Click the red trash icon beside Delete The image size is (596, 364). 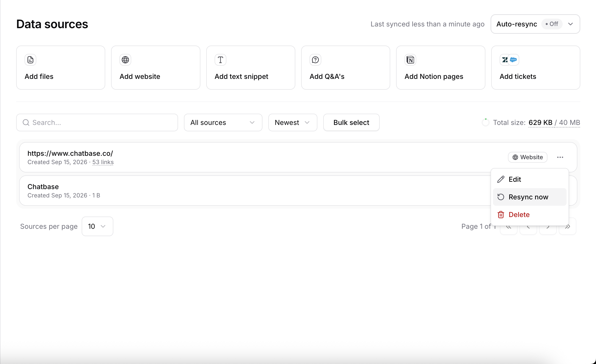click(x=501, y=215)
